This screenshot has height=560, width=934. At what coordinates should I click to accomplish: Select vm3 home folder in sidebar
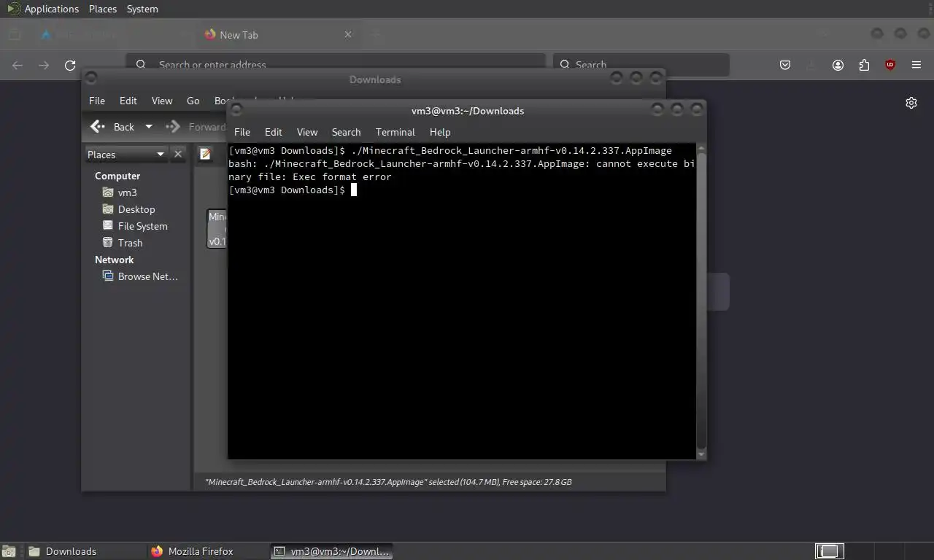tap(119, 192)
